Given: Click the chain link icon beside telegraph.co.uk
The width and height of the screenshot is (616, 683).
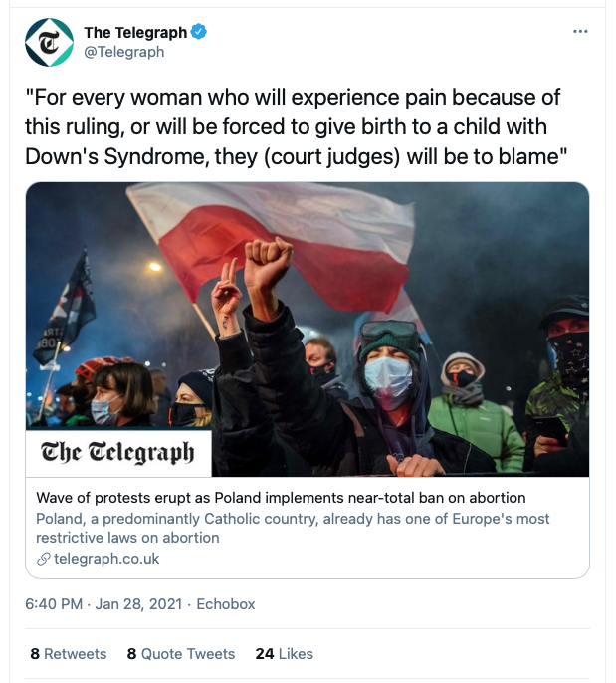Looking at the screenshot, I should click(x=43, y=559).
